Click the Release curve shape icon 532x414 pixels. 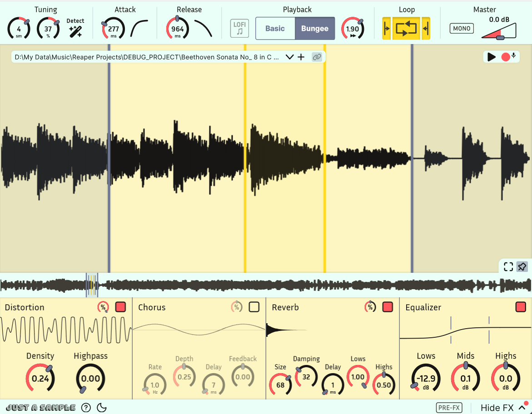[x=203, y=29]
